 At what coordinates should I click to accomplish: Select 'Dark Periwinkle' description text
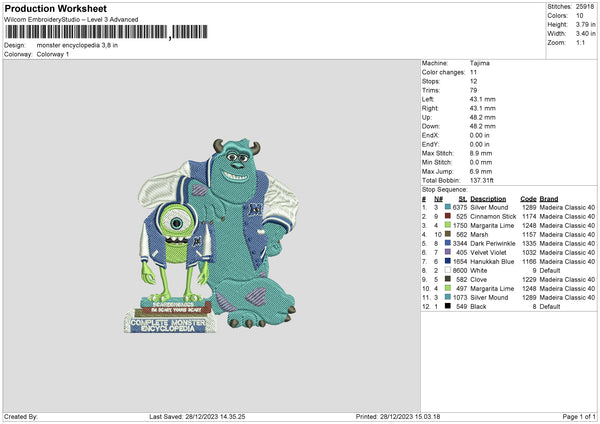click(x=493, y=243)
